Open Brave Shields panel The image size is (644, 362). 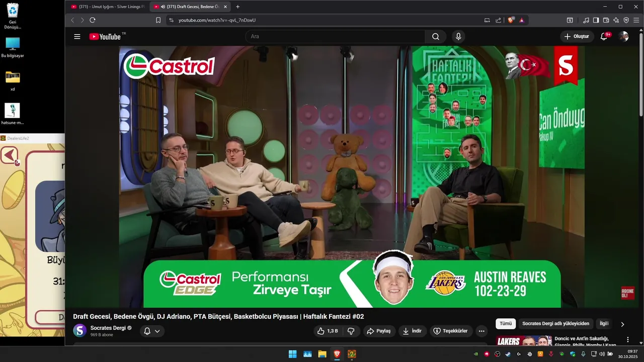click(x=511, y=20)
